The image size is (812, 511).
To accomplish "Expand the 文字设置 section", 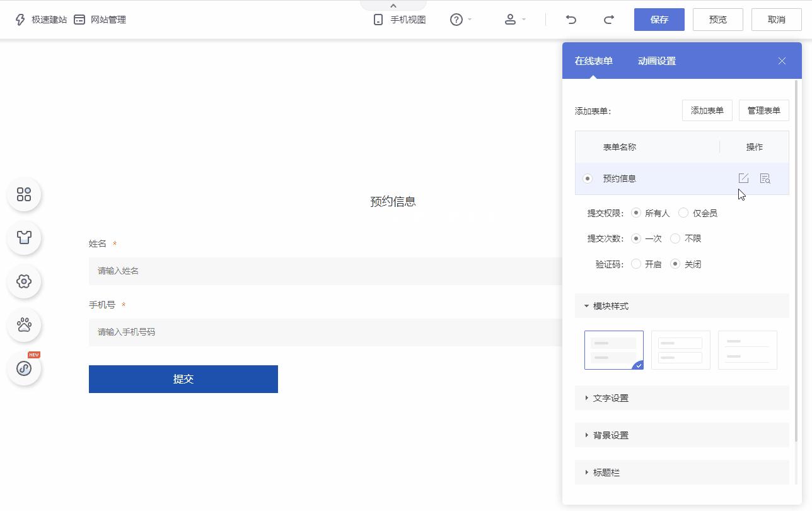I will tap(682, 398).
